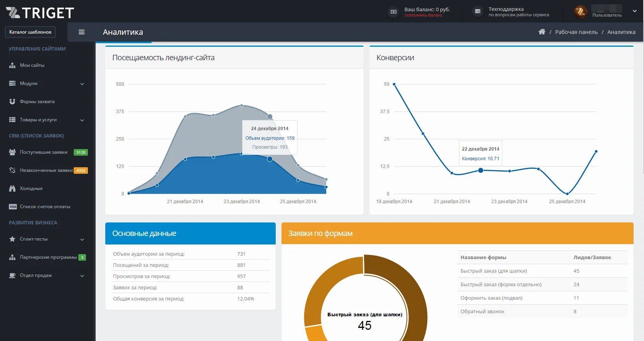Click the Партнерские программы icon
This screenshot has width=644, height=341.
(12, 257)
